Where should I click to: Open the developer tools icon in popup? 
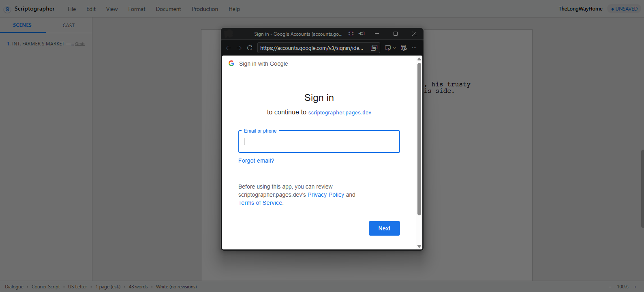(x=404, y=48)
